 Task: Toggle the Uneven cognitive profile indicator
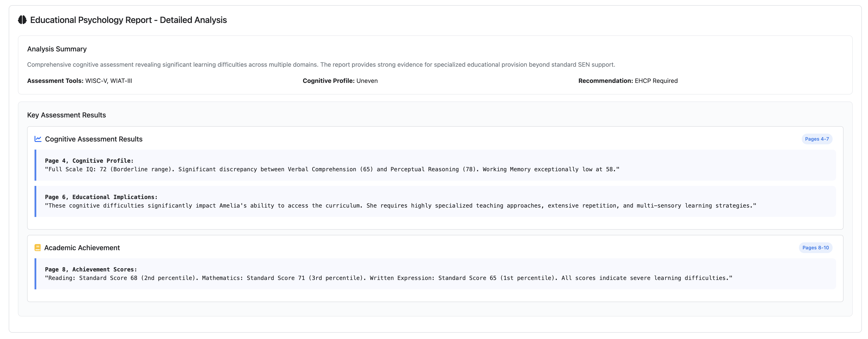point(367,81)
